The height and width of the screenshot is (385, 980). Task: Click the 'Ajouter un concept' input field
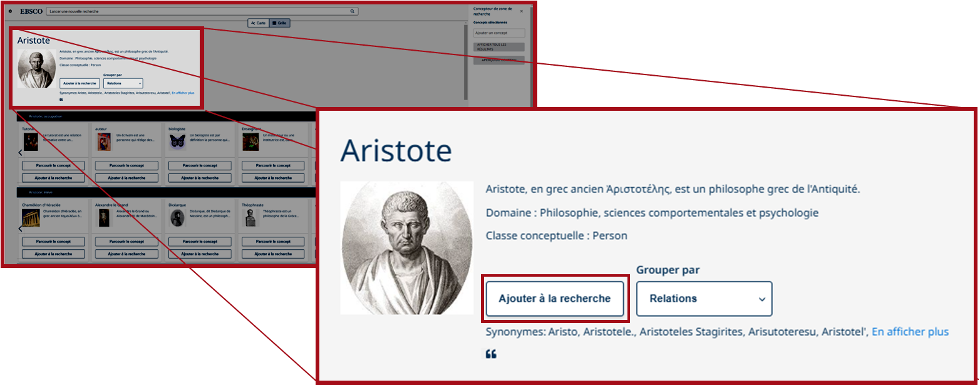coord(499,33)
